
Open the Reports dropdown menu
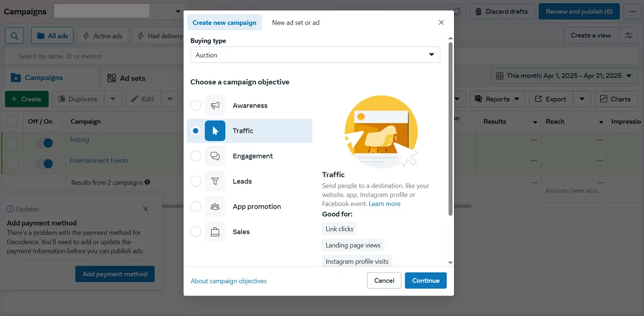point(497,99)
